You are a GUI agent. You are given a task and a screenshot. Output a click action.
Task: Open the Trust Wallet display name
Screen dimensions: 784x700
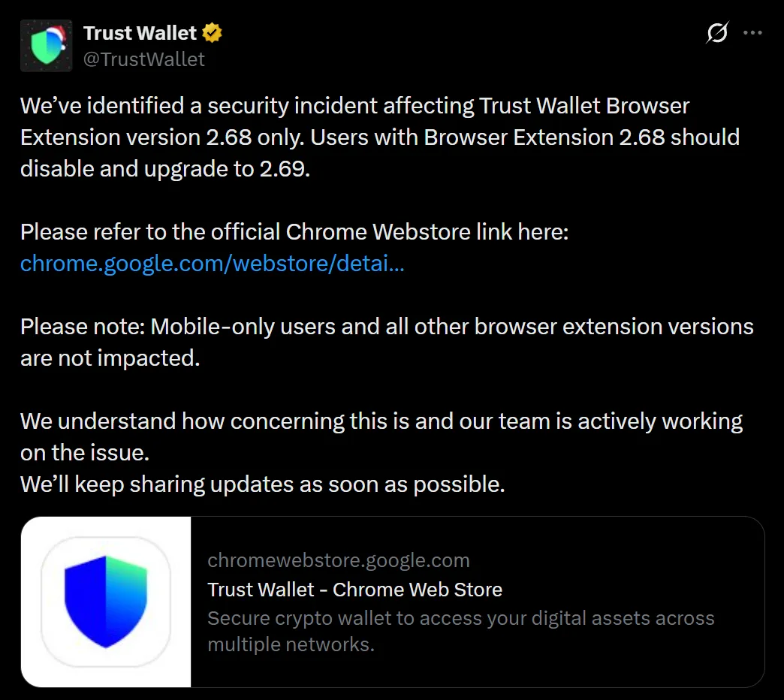(140, 33)
